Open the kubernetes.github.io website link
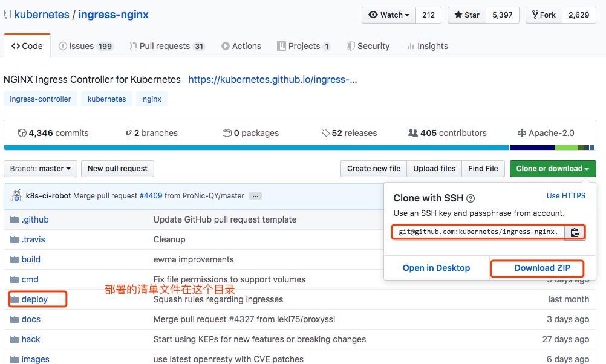Viewport: 606px width, 364px height. coord(273,80)
